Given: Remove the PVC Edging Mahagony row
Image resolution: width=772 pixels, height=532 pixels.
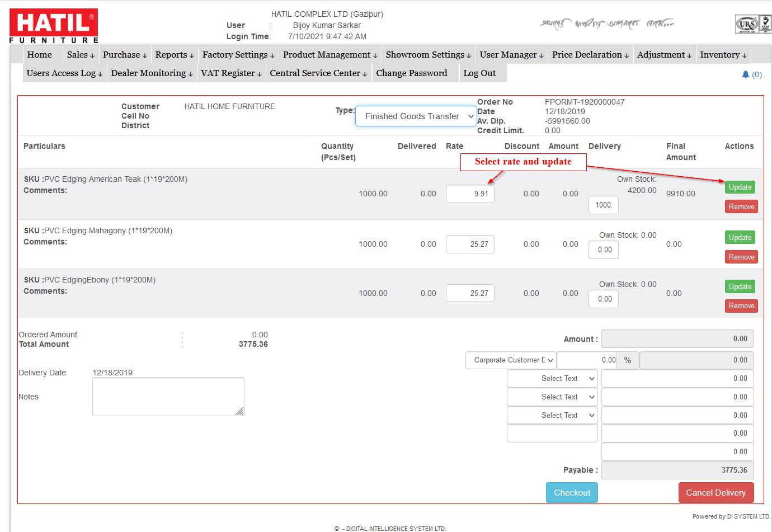Looking at the screenshot, I should pyautogui.click(x=741, y=257).
